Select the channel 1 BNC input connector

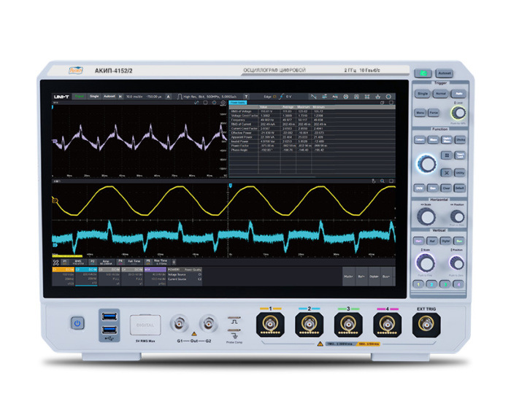[x=270, y=324]
